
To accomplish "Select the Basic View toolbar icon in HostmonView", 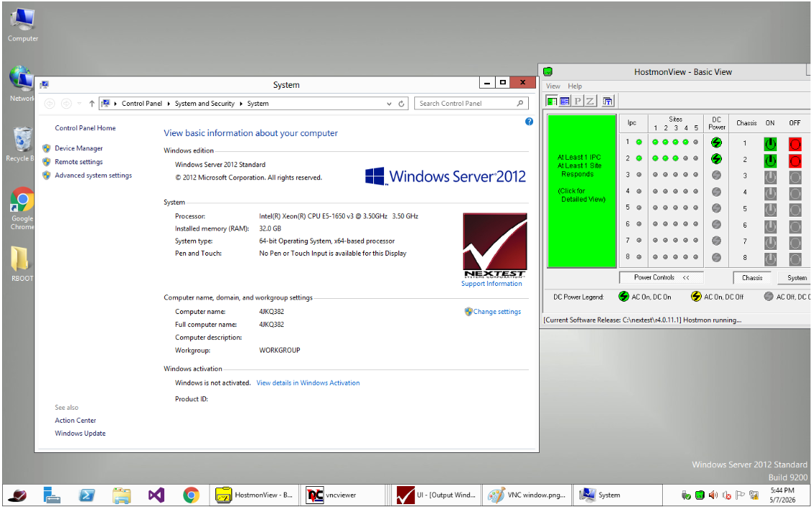I will 552,101.
